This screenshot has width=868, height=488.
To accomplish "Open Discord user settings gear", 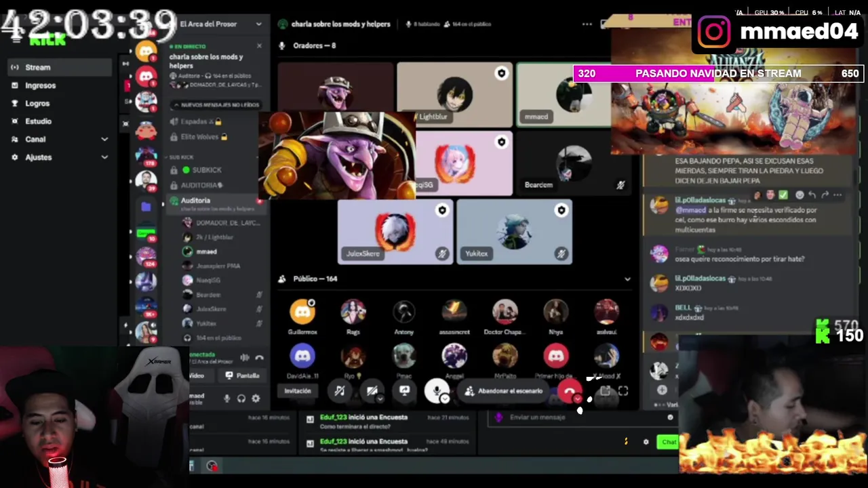I will 256,399.
